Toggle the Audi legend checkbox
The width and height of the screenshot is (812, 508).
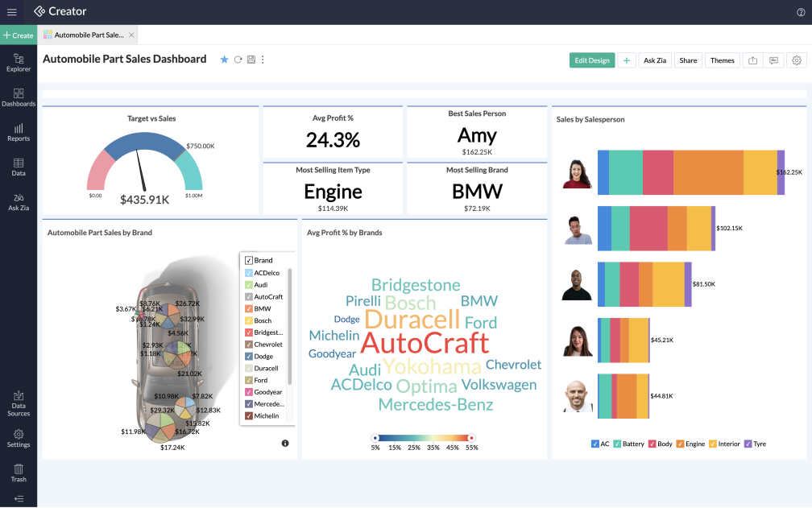(x=249, y=284)
